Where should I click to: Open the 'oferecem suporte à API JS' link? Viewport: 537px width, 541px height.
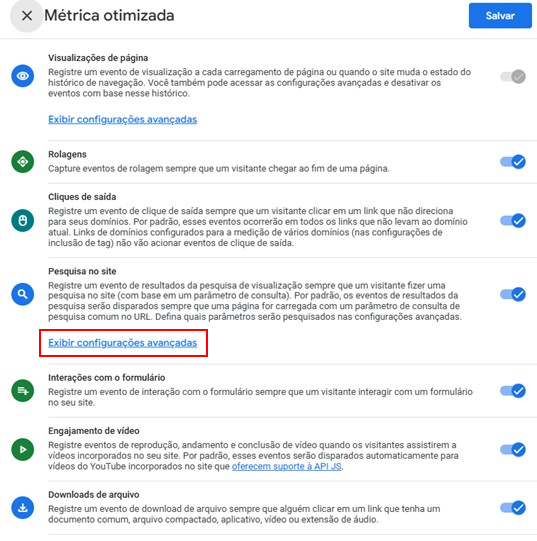286,466
